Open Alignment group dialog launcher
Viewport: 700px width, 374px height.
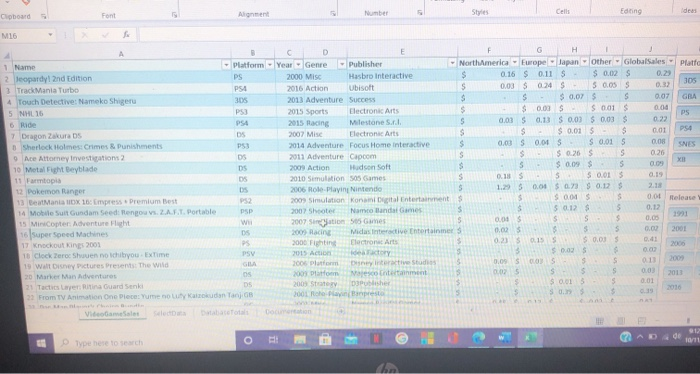point(333,13)
